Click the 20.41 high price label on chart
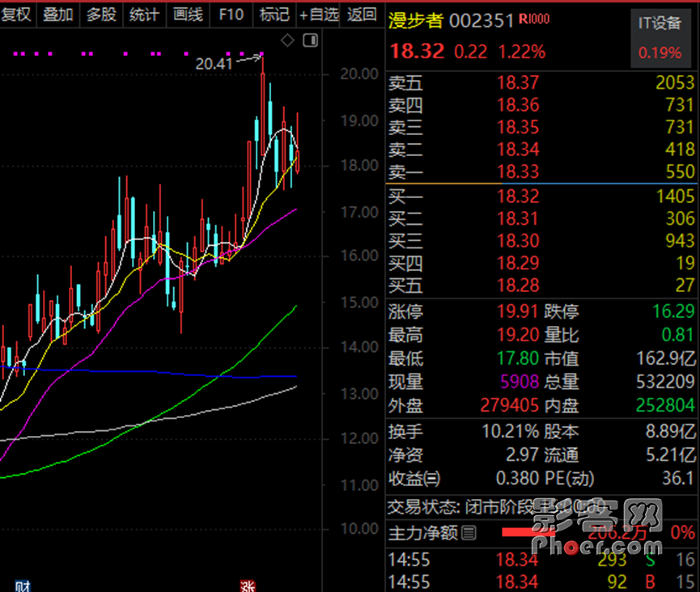Screen dimensions: 700x592 (x=214, y=64)
